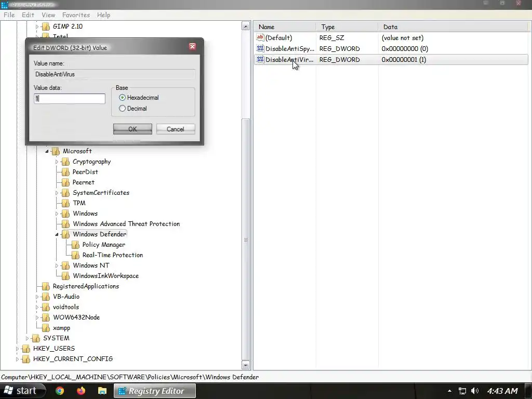Select the VB-Audio tree item
The height and width of the screenshot is (399, 532).
(x=66, y=297)
